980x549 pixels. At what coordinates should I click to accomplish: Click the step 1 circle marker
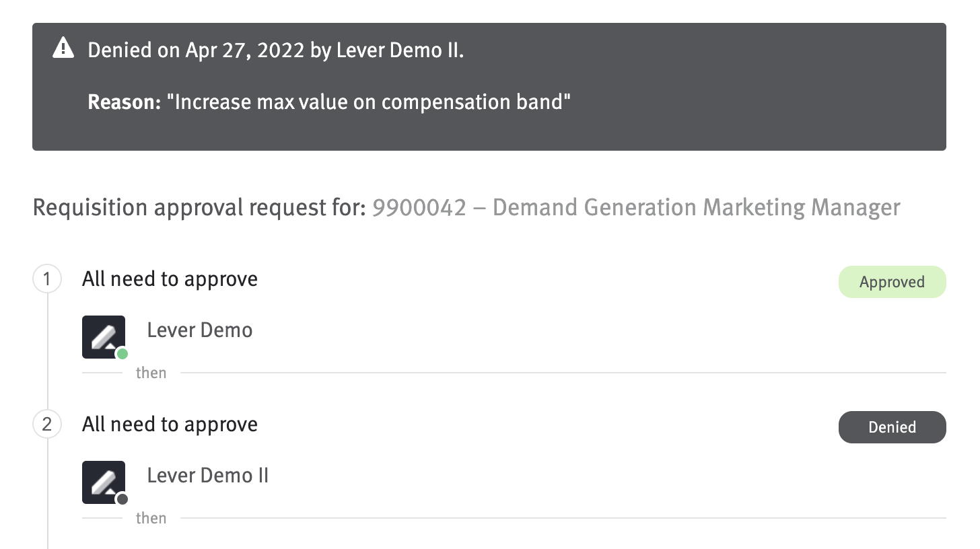pyautogui.click(x=47, y=279)
